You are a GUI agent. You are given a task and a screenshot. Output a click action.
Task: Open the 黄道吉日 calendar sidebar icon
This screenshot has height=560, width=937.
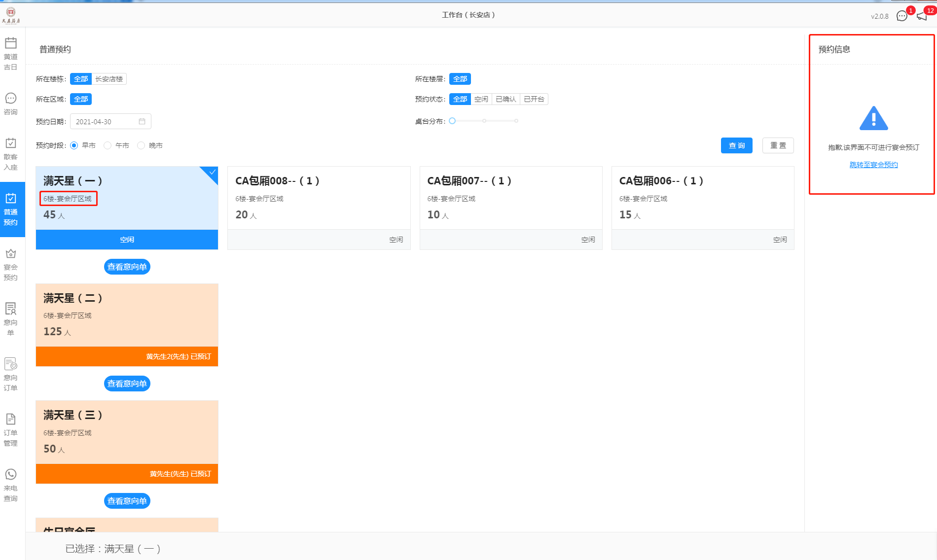click(x=11, y=54)
